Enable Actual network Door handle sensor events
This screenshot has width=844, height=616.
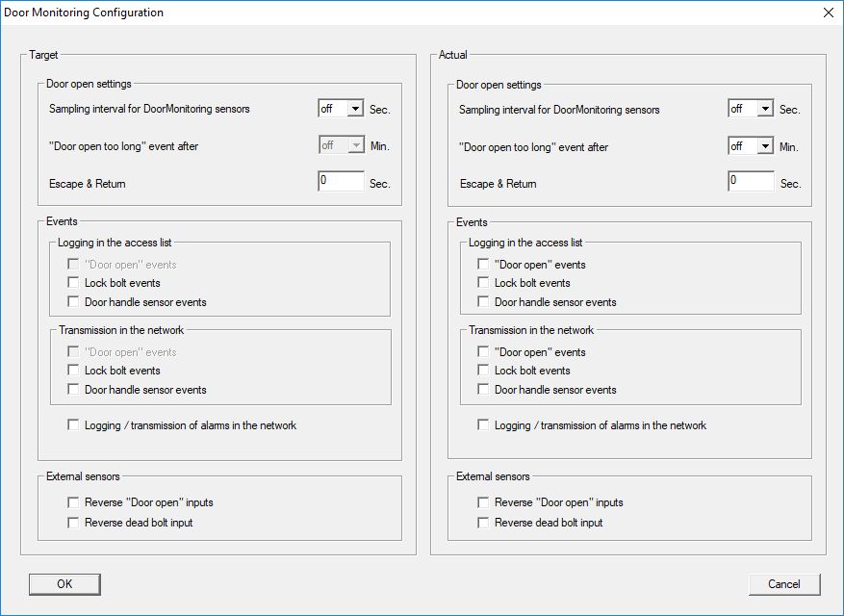click(x=484, y=390)
